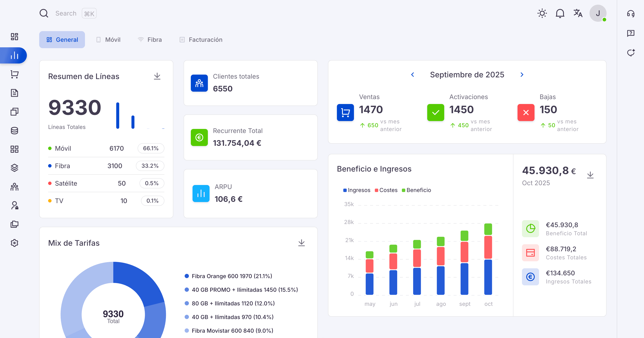This screenshot has height=338, width=644.
Task: Open the headset support icon
Action: [x=631, y=13]
